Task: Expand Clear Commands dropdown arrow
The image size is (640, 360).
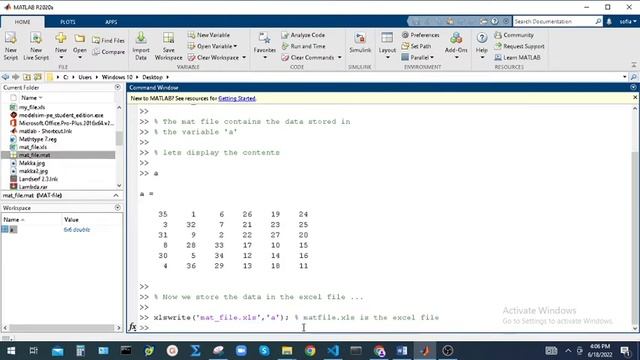Action: pos(340,58)
